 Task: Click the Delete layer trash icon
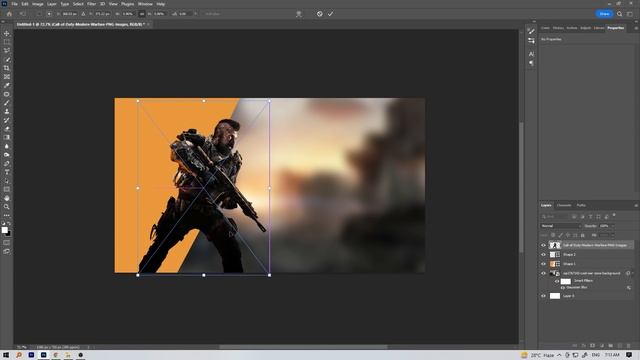point(629,346)
